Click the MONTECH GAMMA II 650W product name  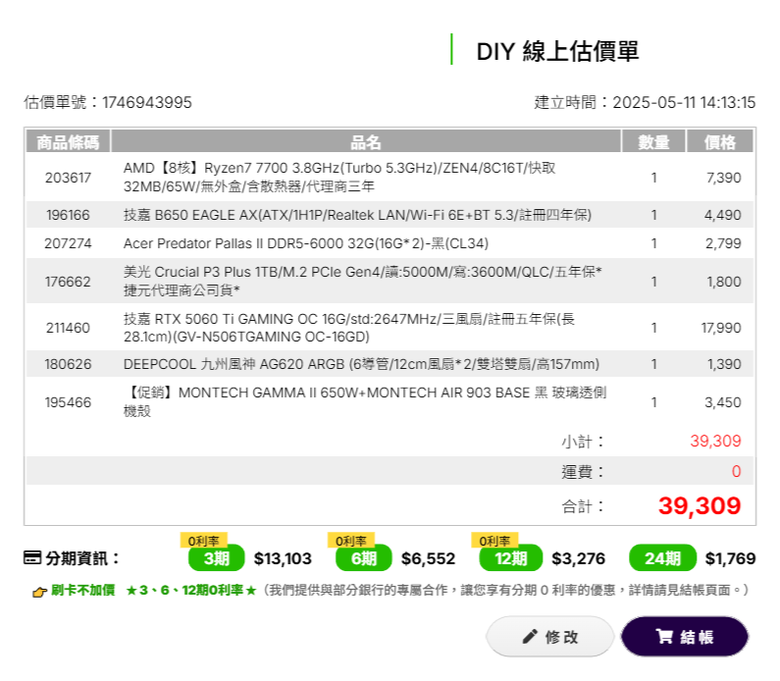click(x=365, y=401)
